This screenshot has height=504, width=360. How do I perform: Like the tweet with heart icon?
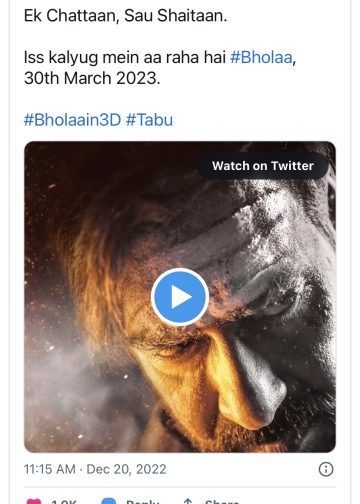coord(34,501)
